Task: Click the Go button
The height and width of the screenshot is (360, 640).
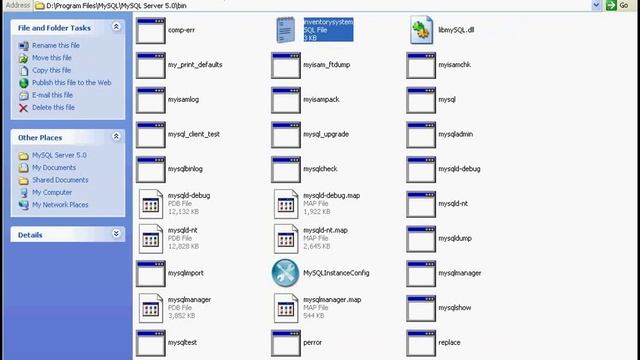Action: tap(618, 5)
